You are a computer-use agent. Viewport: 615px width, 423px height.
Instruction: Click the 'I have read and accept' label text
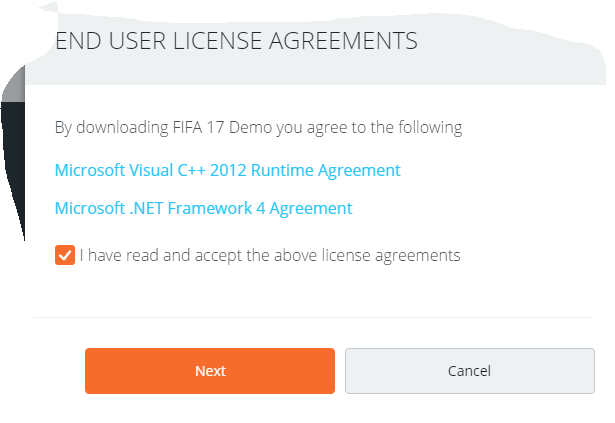(x=270, y=255)
